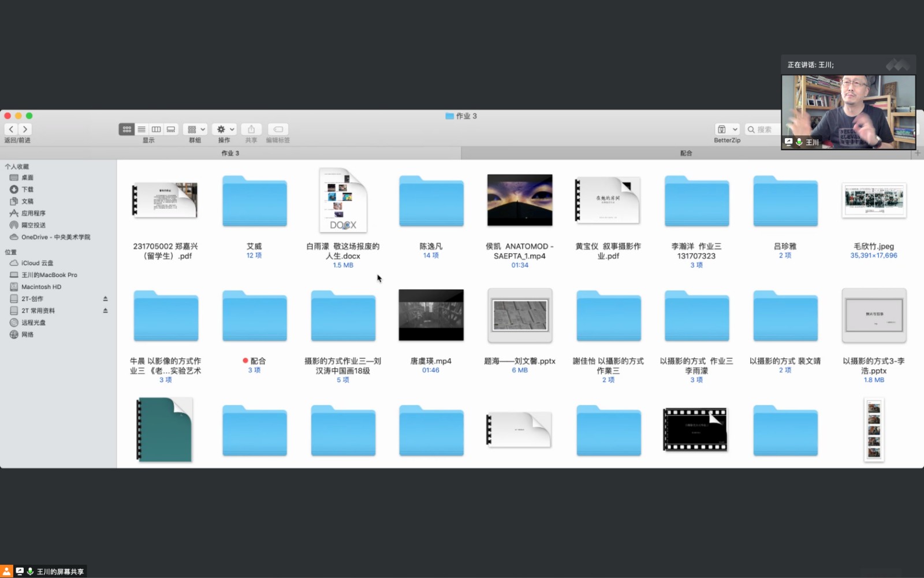Open the 群组 grouping dropdown
The width and height of the screenshot is (924, 578).
[x=195, y=129]
